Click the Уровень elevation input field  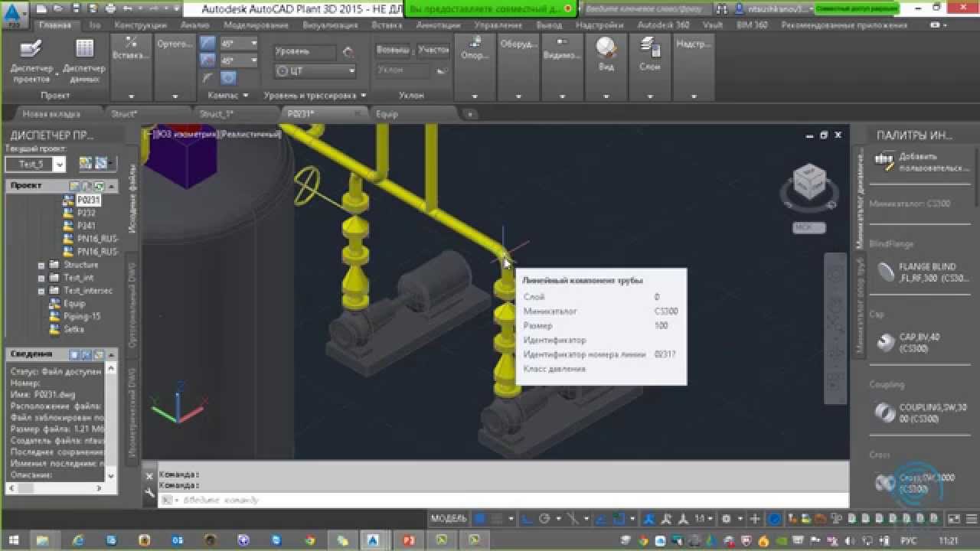coord(305,52)
